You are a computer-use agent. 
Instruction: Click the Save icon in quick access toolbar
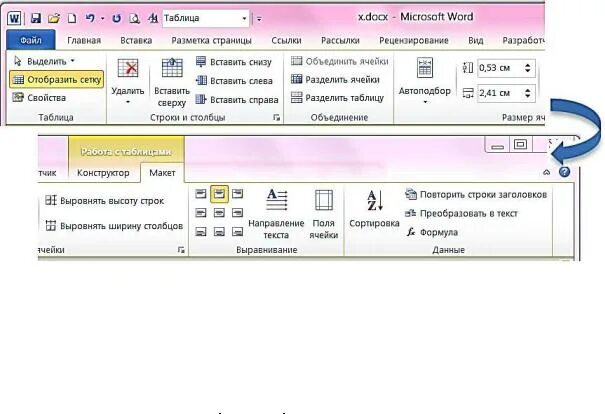click(x=36, y=18)
